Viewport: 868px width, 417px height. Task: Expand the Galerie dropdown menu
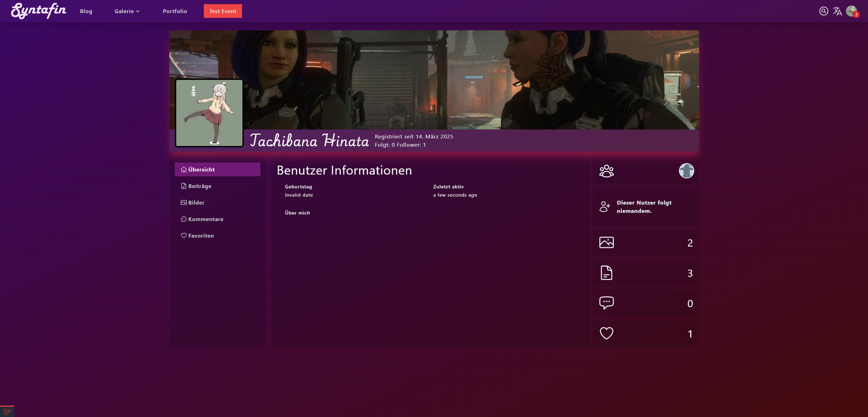[127, 11]
